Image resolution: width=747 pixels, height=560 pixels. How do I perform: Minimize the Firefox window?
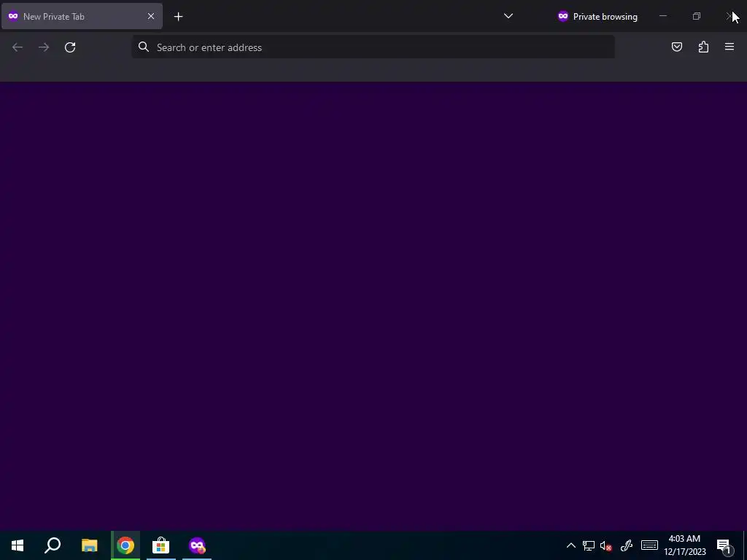click(662, 16)
